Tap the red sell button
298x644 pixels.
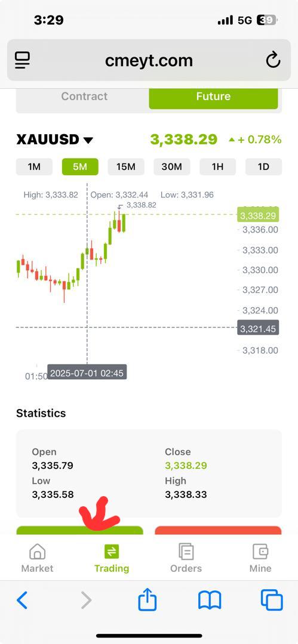(218, 530)
